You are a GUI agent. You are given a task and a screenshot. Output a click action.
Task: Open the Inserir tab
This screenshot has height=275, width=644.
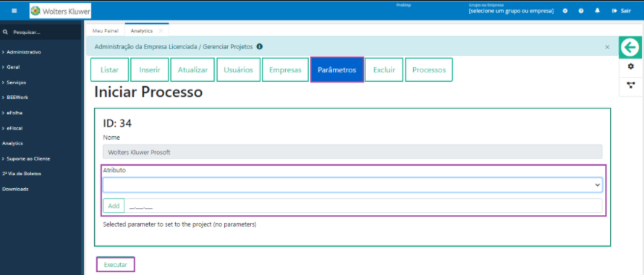pos(150,70)
